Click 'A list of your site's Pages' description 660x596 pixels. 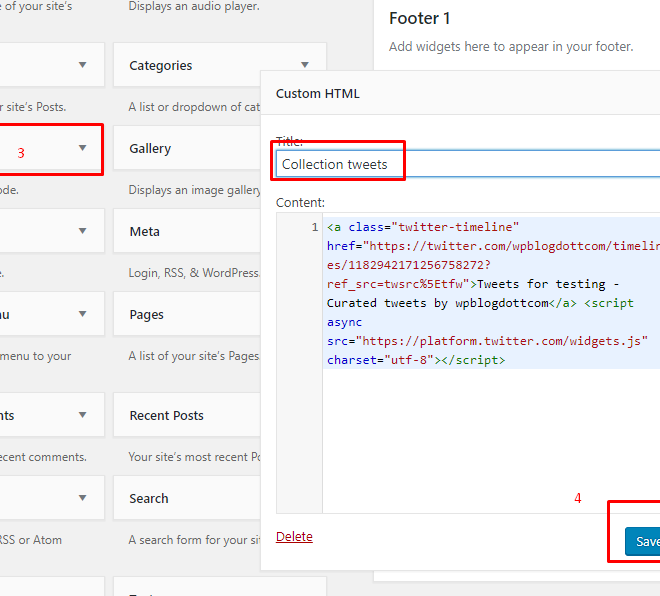(x=194, y=356)
